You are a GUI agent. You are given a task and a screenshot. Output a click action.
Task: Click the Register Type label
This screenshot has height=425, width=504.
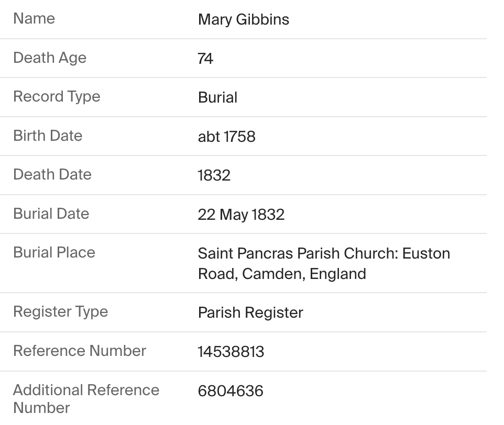click(x=61, y=312)
